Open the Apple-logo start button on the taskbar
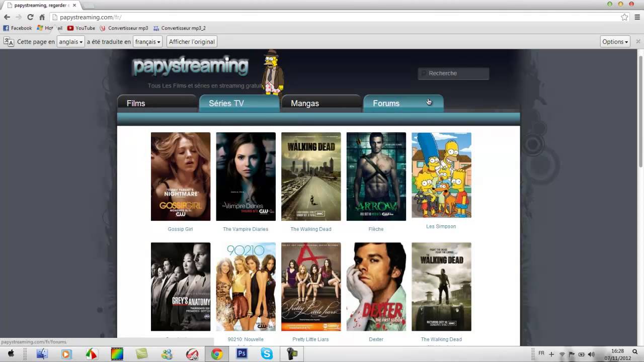644x362 pixels. point(11,354)
